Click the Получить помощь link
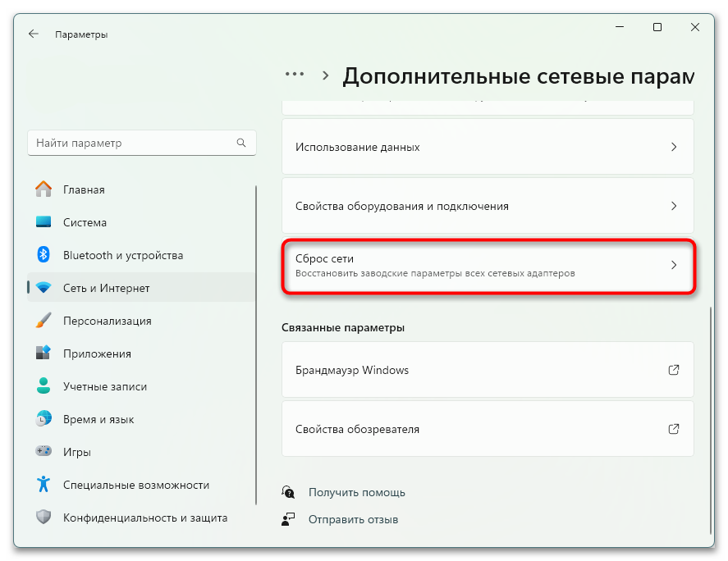728x561 pixels. (x=356, y=492)
